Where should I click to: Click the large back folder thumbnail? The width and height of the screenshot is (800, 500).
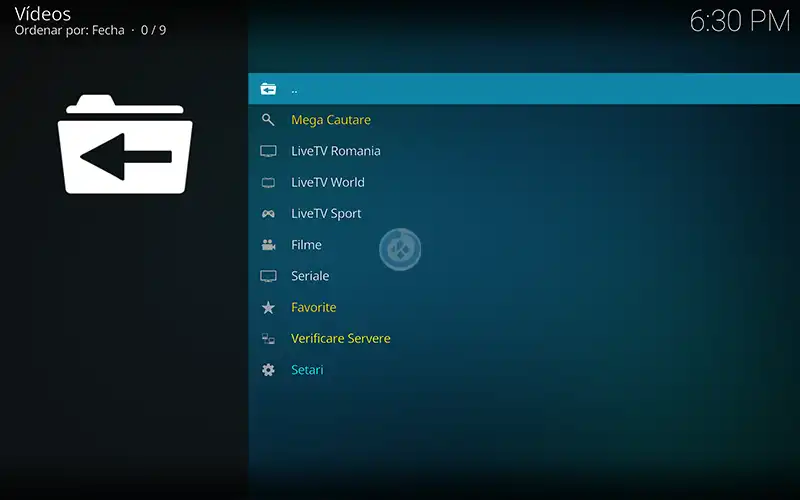click(125, 145)
